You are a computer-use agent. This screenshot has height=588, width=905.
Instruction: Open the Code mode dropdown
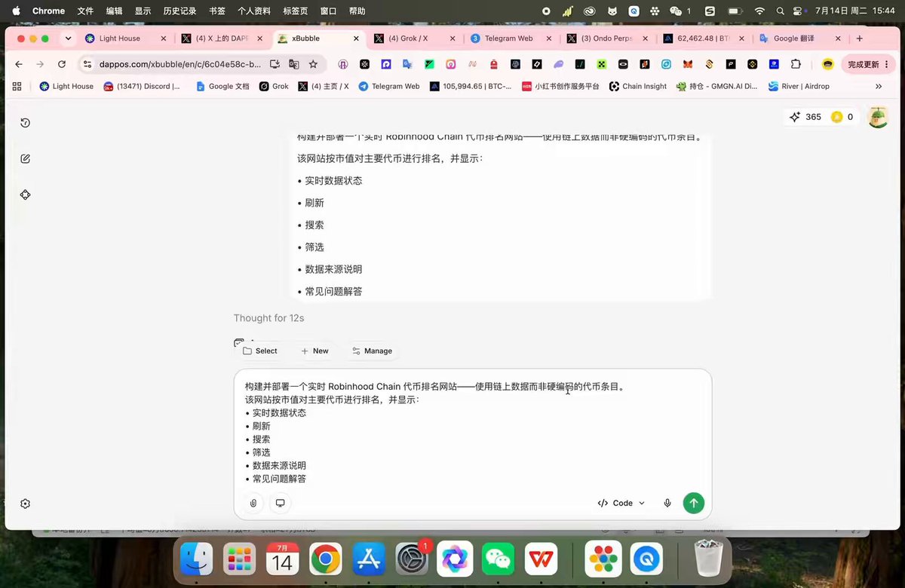621,503
